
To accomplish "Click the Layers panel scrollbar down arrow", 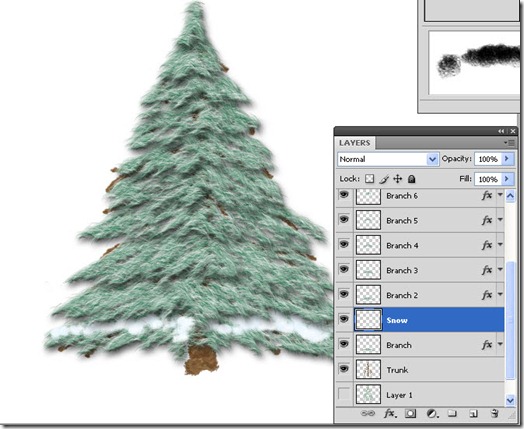I will pos(510,400).
